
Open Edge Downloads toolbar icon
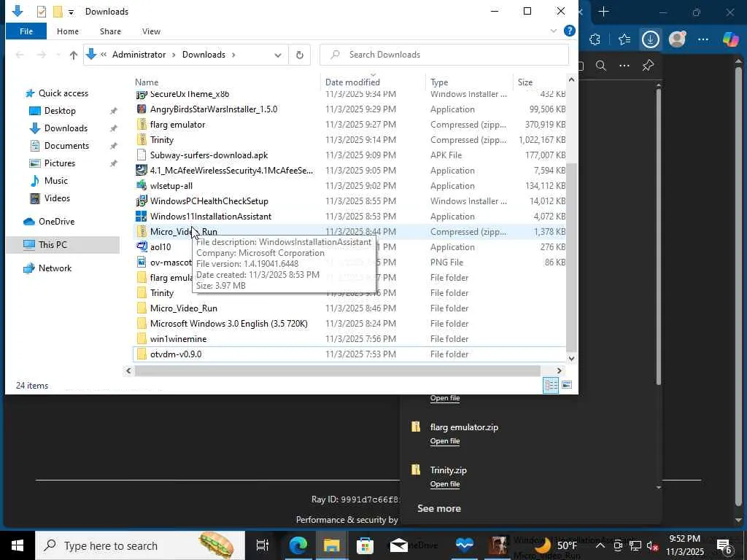click(650, 39)
